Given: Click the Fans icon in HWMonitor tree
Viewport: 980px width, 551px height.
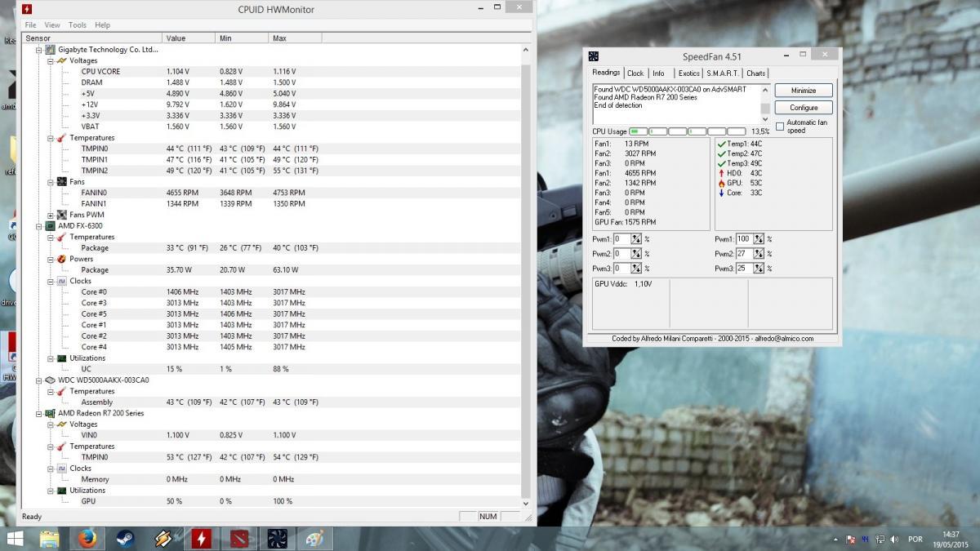Looking at the screenshot, I should pyautogui.click(x=61, y=181).
